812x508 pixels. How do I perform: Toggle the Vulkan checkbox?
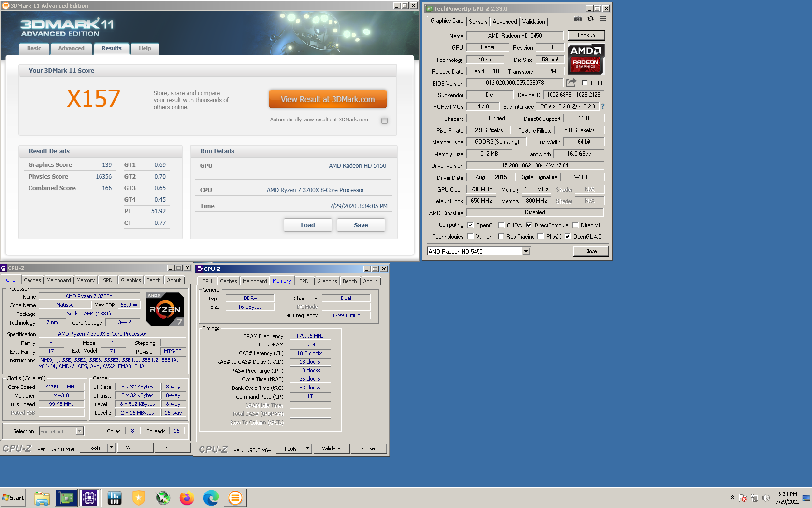pyautogui.click(x=470, y=237)
